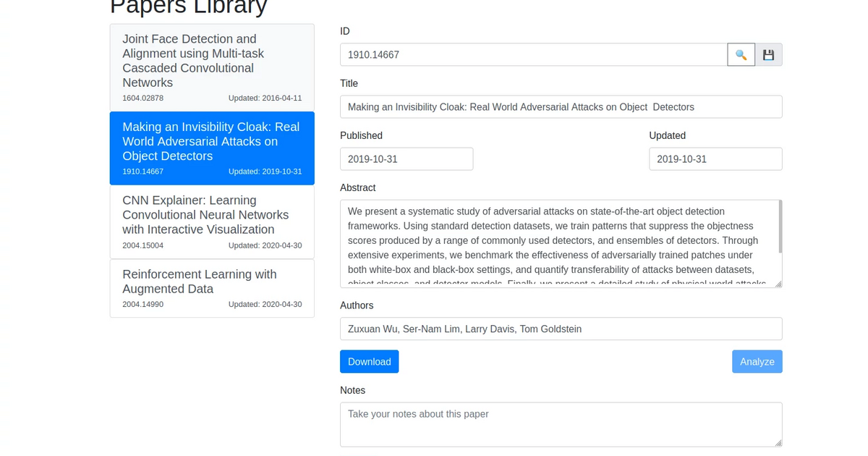Click the Authors field label

pyautogui.click(x=357, y=305)
